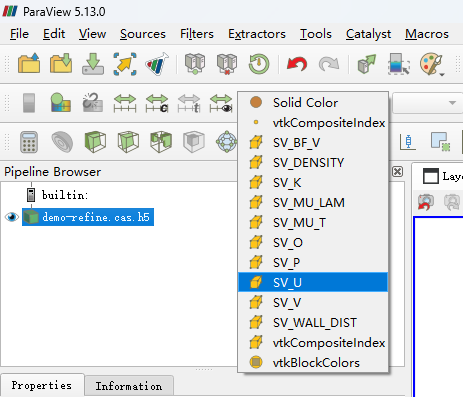The height and width of the screenshot is (397, 463).
Task: Close the Pipeline Browser panel
Action: tap(397, 172)
